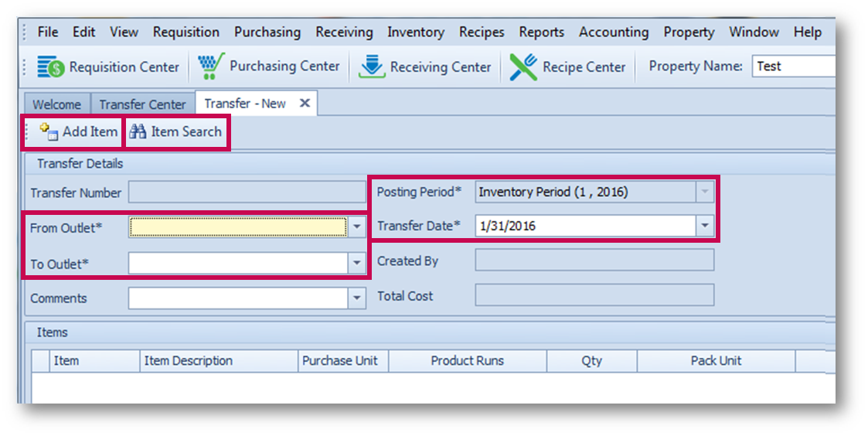The image size is (868, 436).
Task: Open the Purchasing Center cart icon
Action: (x=209, y=67)
